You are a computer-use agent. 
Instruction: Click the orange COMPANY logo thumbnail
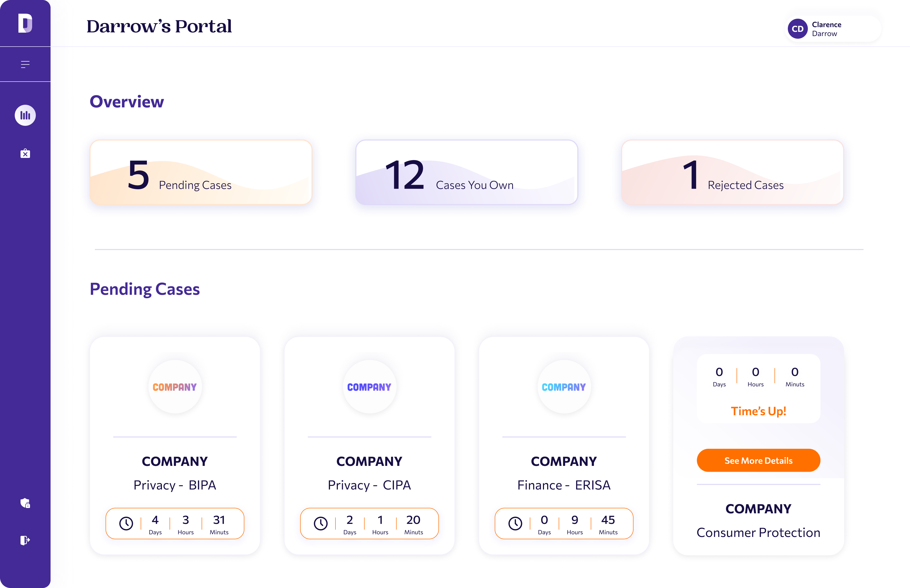[x=175, y=387]
